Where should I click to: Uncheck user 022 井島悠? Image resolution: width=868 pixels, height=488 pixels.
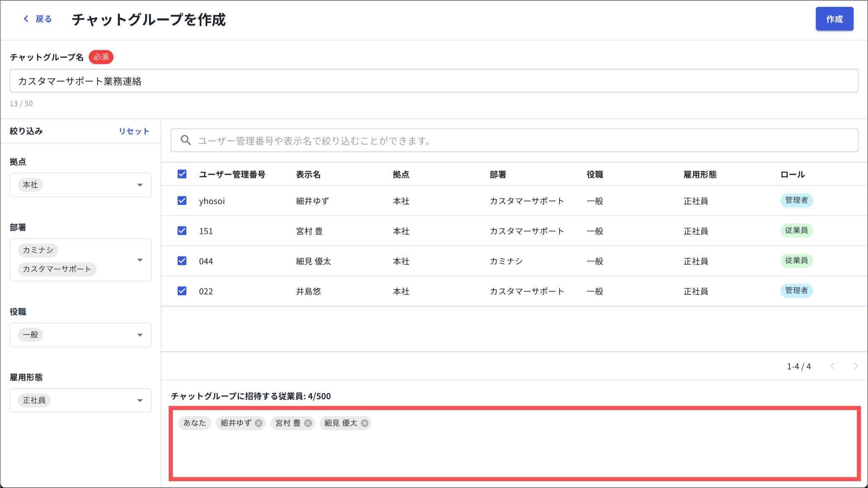182,291
